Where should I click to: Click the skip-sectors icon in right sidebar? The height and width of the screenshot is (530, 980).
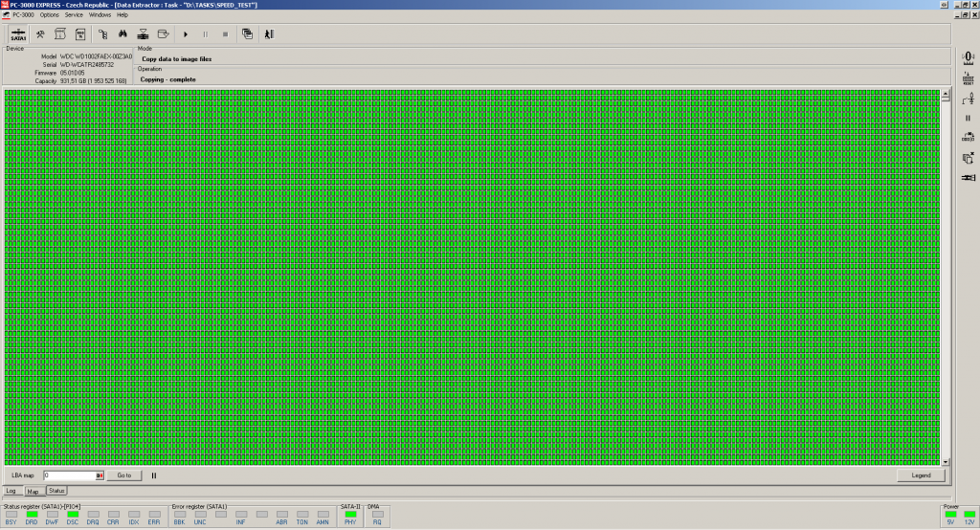pyautogui.click(x=969, y=138)
